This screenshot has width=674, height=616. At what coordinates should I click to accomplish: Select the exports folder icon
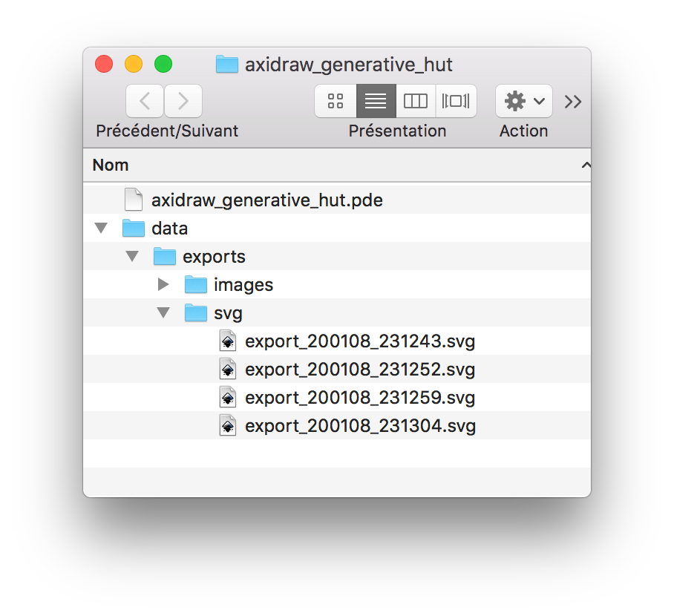165,256
